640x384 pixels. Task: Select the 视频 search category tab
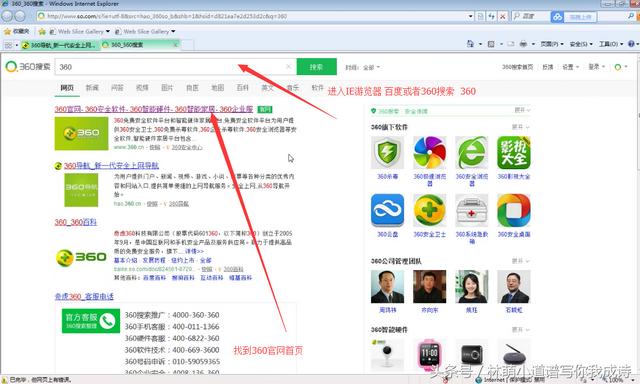tap(142, 88)
